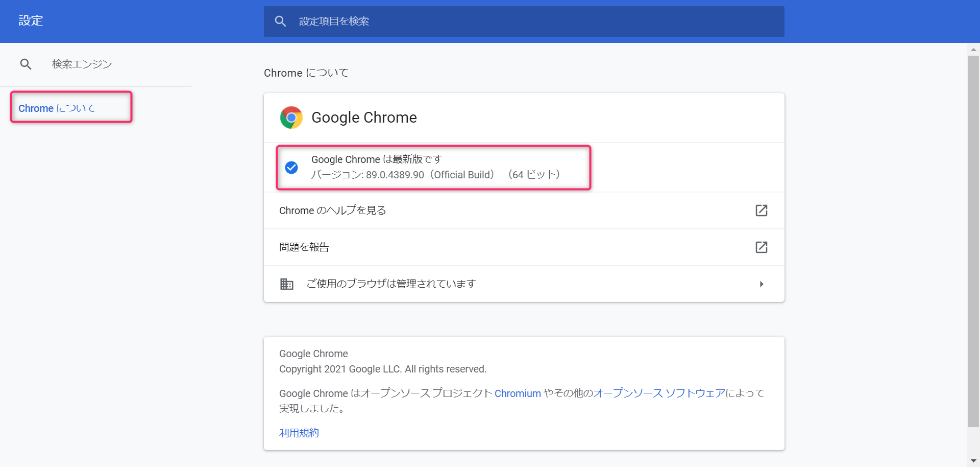980x467 pixels.
Task: Click the managed browser building icon
Action: click(x=287, y=284)
